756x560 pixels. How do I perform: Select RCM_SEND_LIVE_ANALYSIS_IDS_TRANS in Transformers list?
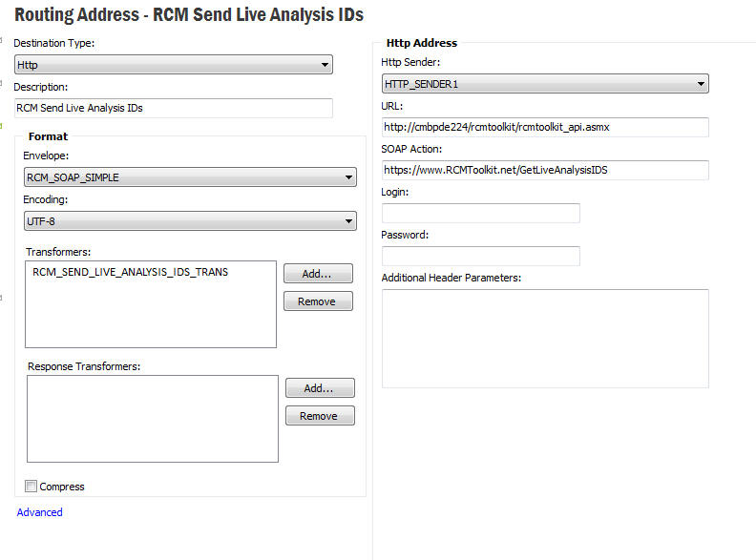[x=131, y=272]
